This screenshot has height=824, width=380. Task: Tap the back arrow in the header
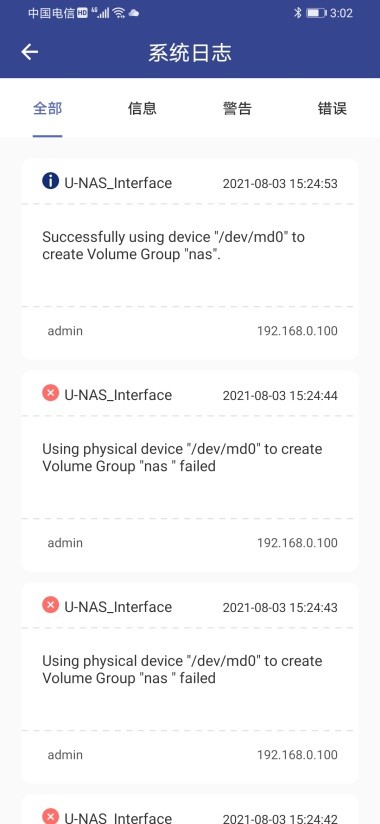tap(29, 52)
